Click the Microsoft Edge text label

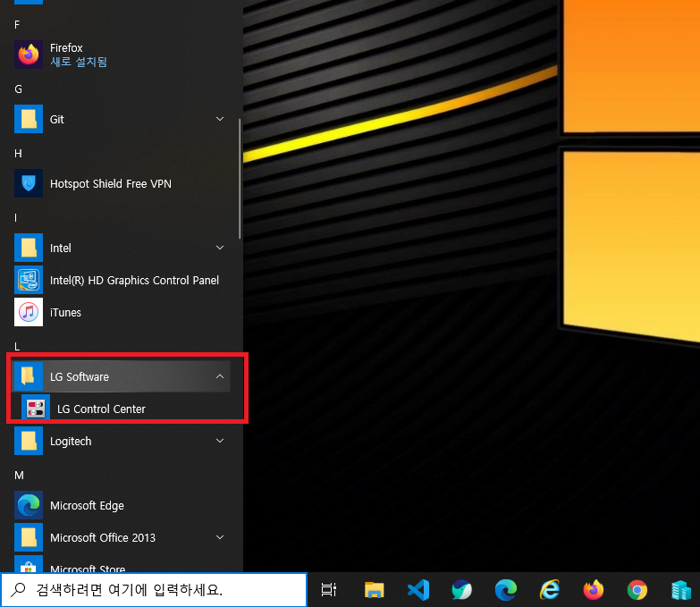click(x=87, y=506)
